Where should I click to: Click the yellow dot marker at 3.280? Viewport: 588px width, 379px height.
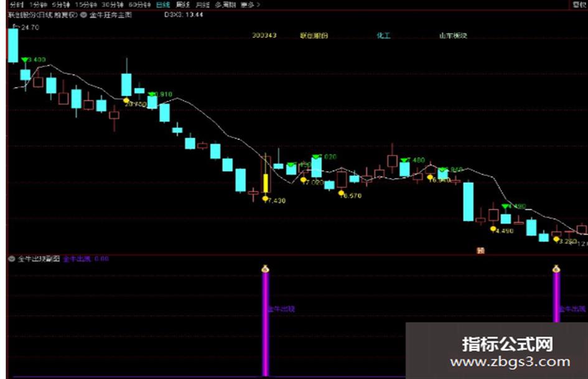pyautogui.click(x=556, y=238)
